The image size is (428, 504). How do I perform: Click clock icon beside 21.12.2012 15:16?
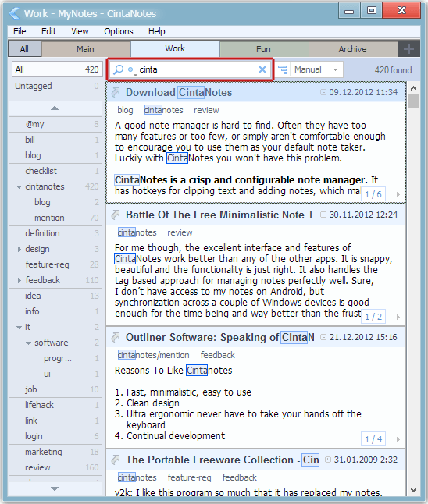(323, 337)
